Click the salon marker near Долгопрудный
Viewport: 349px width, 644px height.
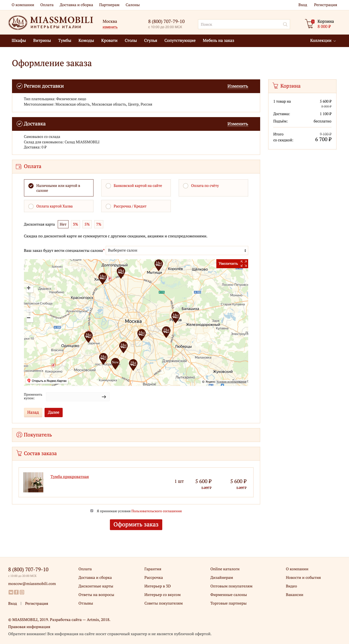[121, 272]
